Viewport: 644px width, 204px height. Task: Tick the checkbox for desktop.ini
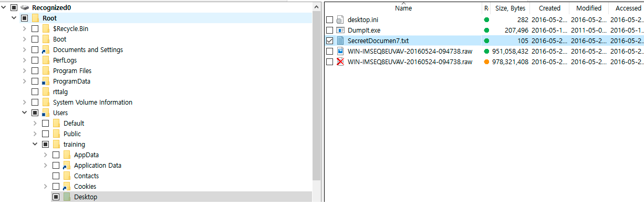click(x=329, y=20)
